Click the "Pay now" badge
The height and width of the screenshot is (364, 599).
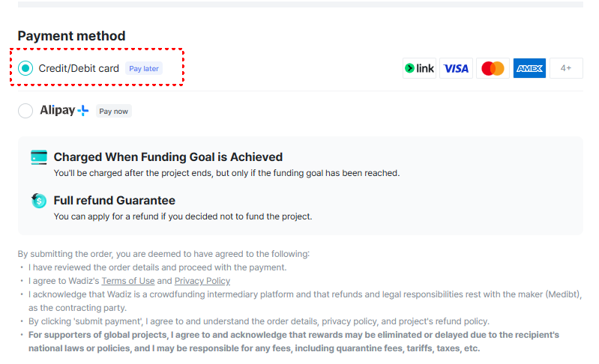[x=114, y=111]
